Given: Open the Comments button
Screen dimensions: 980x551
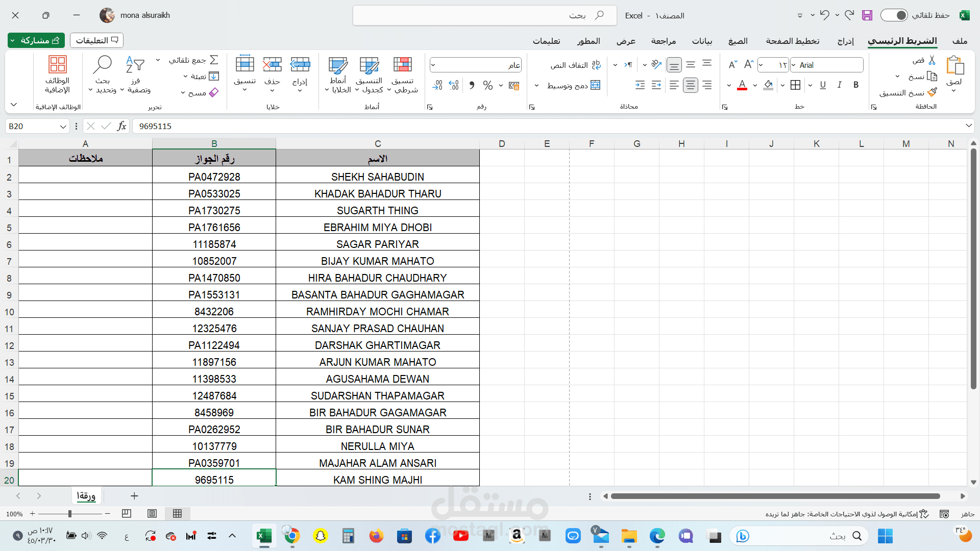Looking at the screenshot, I should [x=96, y=40].
